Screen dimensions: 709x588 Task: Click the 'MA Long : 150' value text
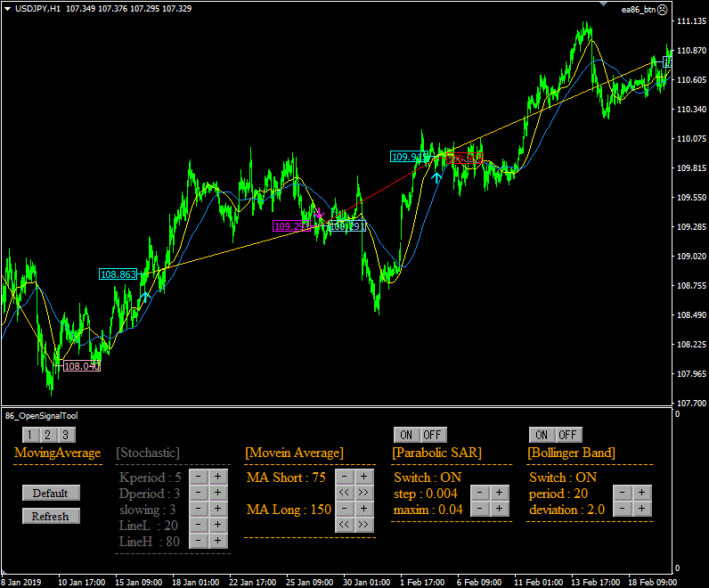(289, 510)
